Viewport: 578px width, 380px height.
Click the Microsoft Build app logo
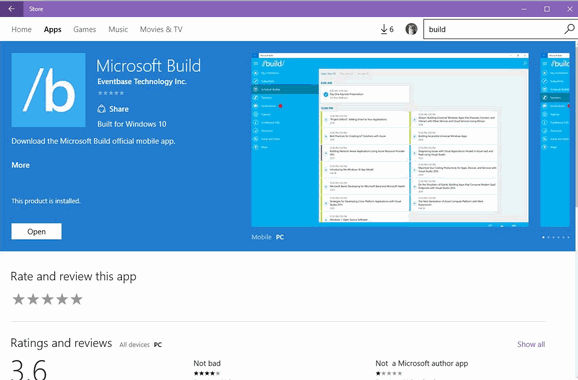coord(48,90)
